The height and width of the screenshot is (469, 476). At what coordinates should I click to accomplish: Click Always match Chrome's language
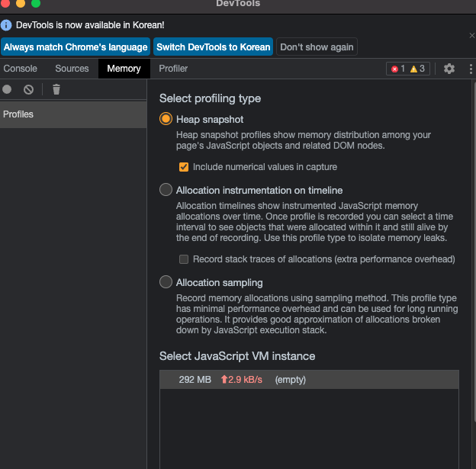pos(76,47)
